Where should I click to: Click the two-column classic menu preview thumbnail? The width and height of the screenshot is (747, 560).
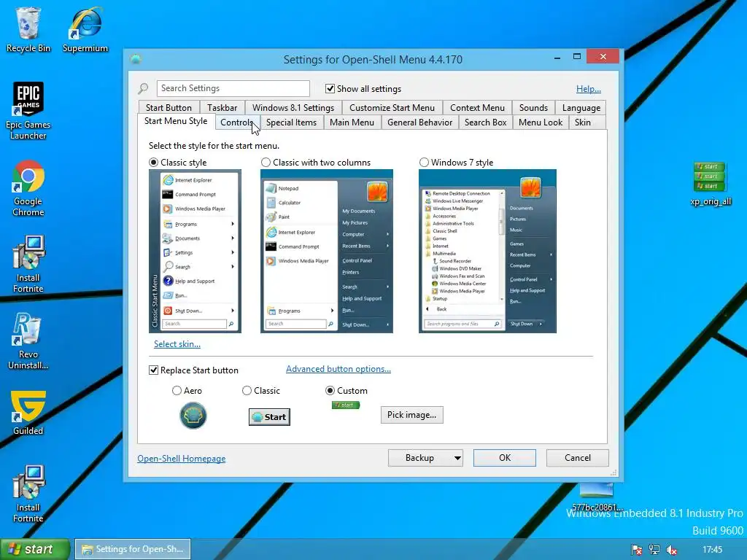(x=326, y=252)
